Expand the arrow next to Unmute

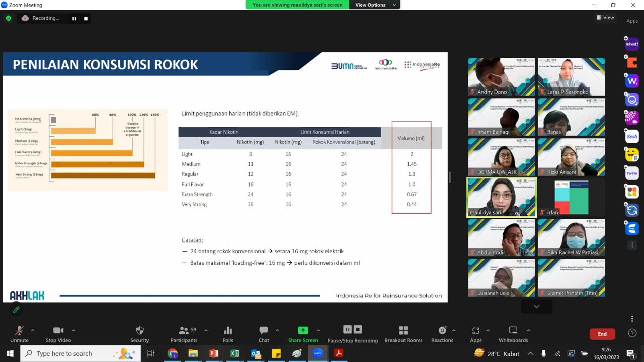click(33, 330)
